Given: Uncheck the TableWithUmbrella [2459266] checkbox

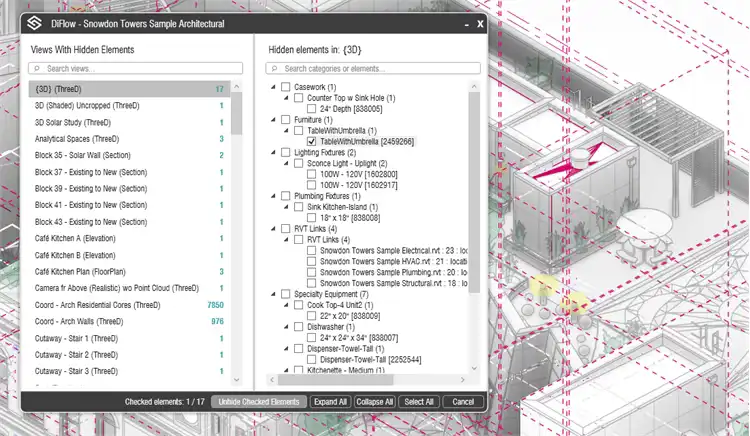Looking at the screenshot, I should pyautogui.click(x=311, y=142).
